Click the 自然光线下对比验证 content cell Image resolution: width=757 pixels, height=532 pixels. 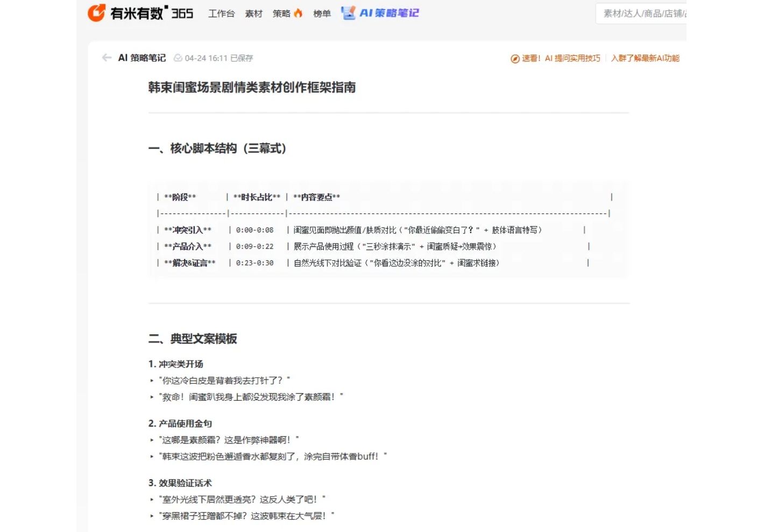pyautogui.click(x=397, y=263)
